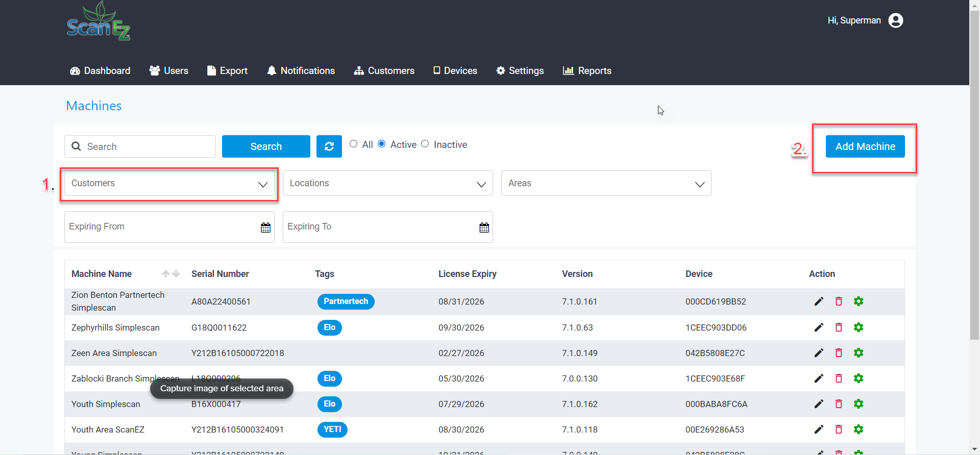The width and height of the screenshot is (980, 455).
Task: Click into the Search text field
Action: [x=140, y=146]
